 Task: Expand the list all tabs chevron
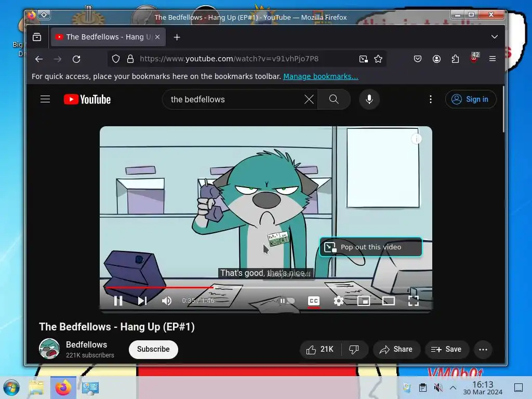pyautogui.click(x=495, y=37)
